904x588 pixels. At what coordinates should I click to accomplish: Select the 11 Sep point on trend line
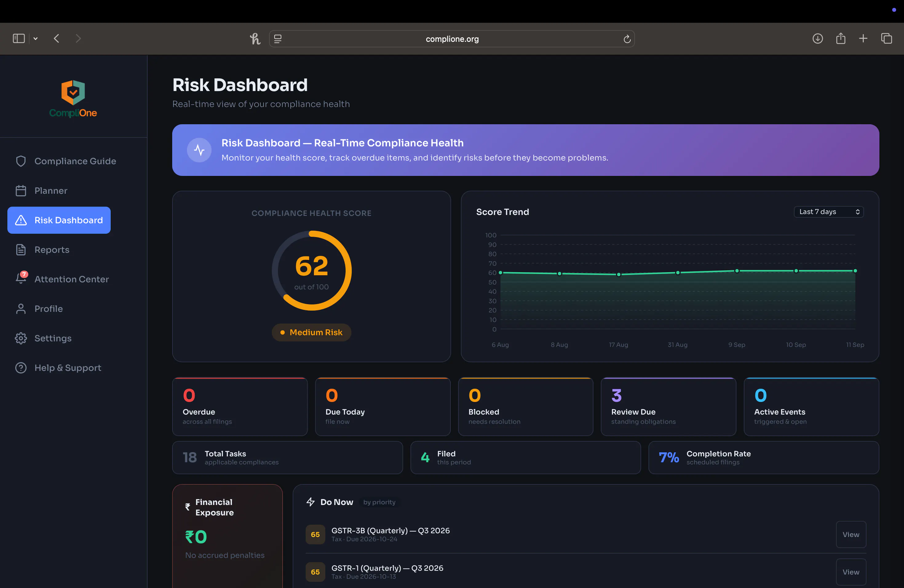[x=855, y=271]
